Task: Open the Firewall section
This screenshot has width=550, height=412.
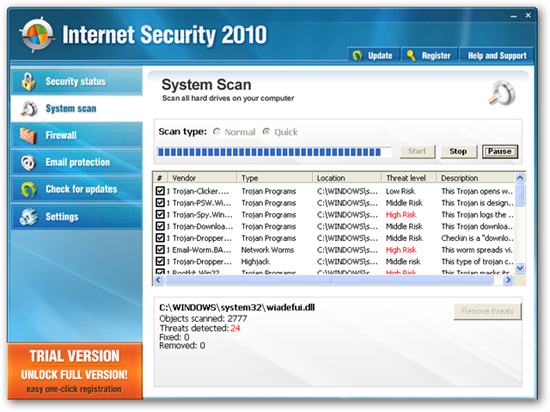Action: [x=76, y=135]
